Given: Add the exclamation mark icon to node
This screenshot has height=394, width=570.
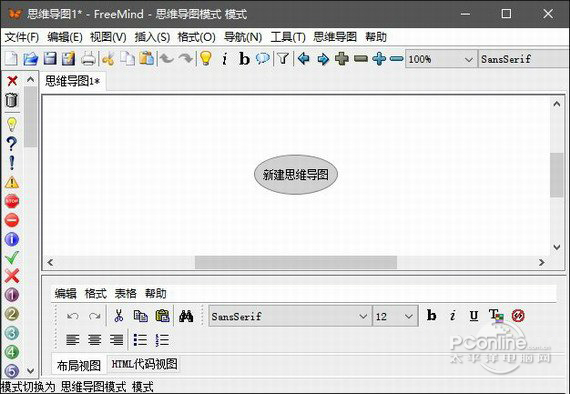Looking at the screenshot, I should coord(12,162).
